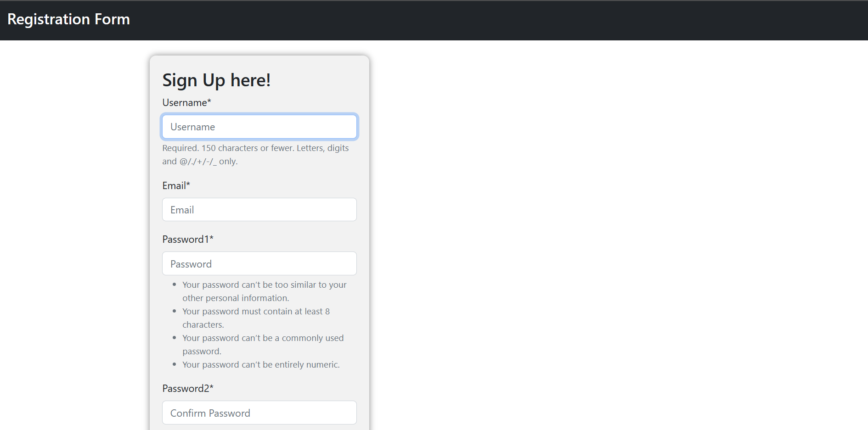Select the Password2* field label

[188, 388]
